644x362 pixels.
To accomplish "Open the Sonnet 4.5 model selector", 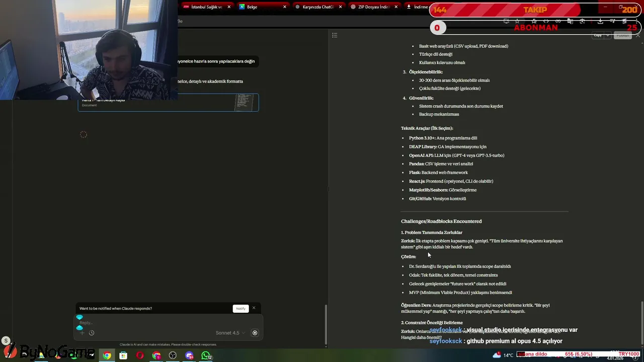I will tap(230, 333).
